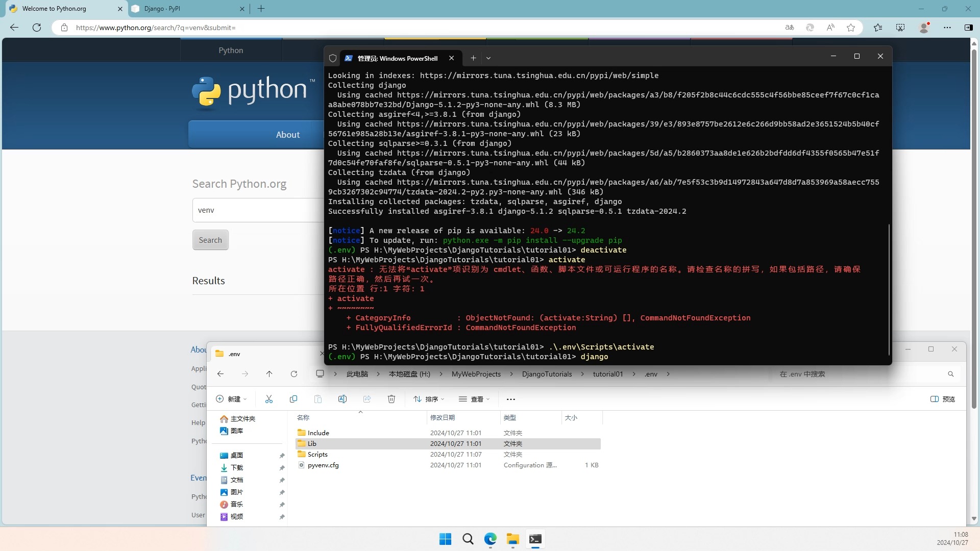Open taskbar search
Screen dimensions: 980x551
[x=468, y=539]
